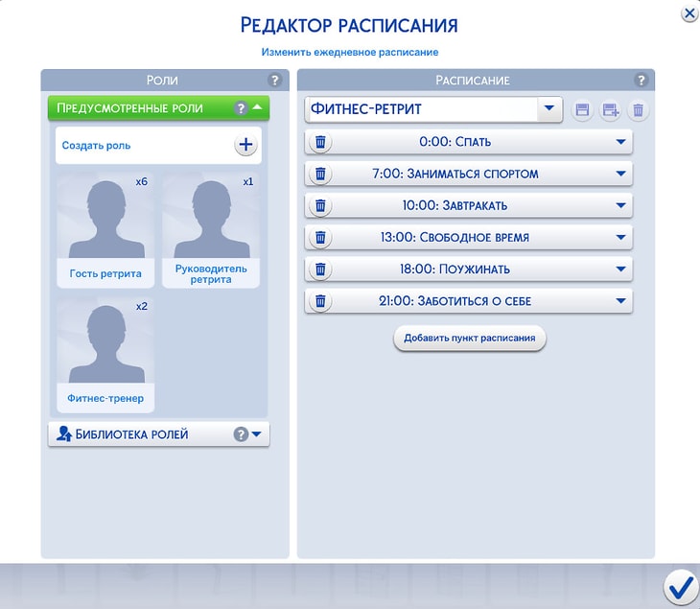Open the Фитнес-ретрит schedule name dropdown
Viewport: 700px width, 609px height.
click(548, 109)
